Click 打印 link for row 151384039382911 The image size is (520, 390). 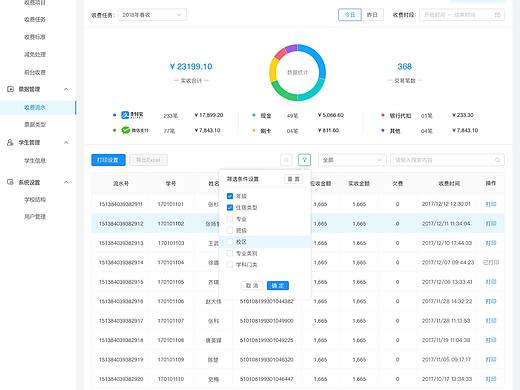[491, 204]
